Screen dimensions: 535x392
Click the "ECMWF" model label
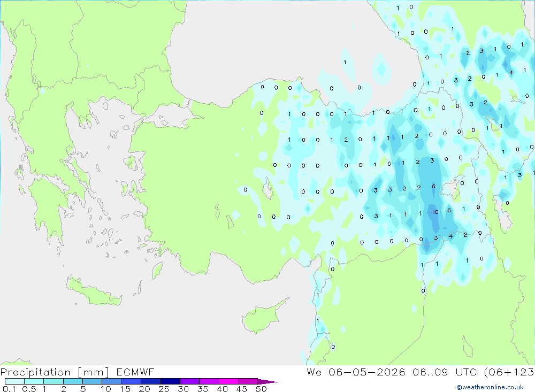(135, 372)
